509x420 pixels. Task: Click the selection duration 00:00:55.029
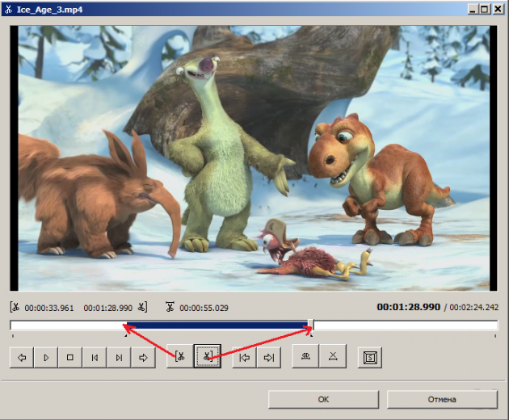204,308
